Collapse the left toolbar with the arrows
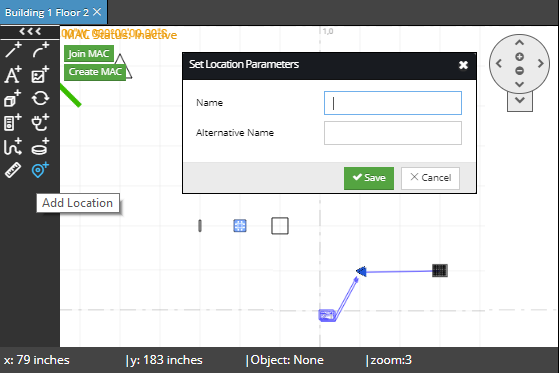The width and height of the screenshot is (560, 373). point(30,31)
